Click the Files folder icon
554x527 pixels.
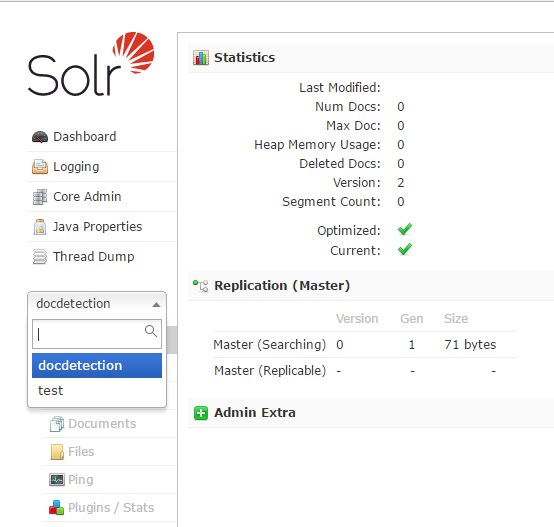[x=57, y=452]
